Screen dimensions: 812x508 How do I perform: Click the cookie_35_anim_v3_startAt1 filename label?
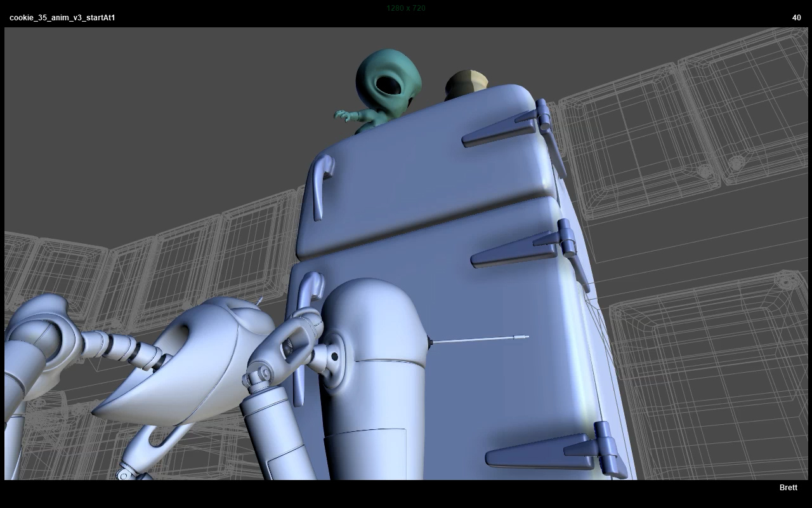pyautogui.click(x=62, y=18)
